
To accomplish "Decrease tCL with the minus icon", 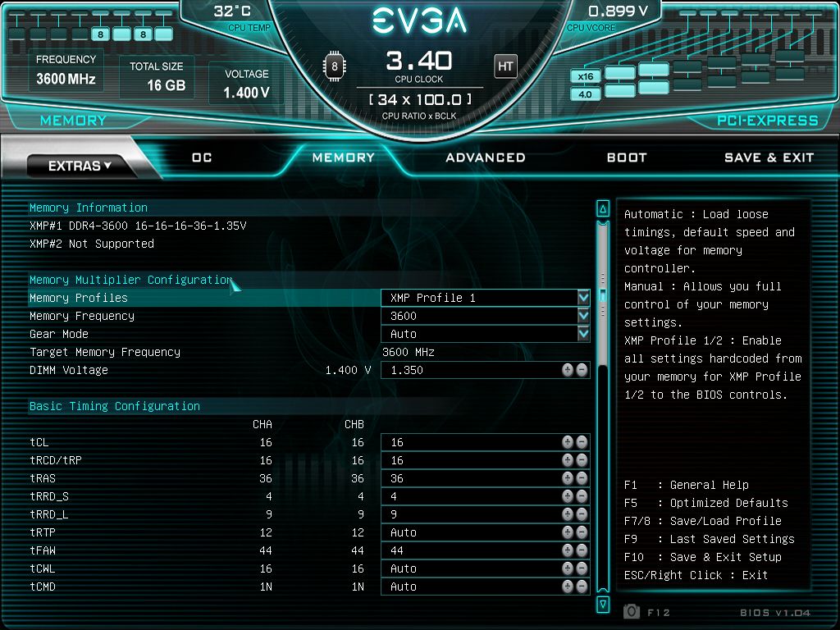I will pos(582,442).
